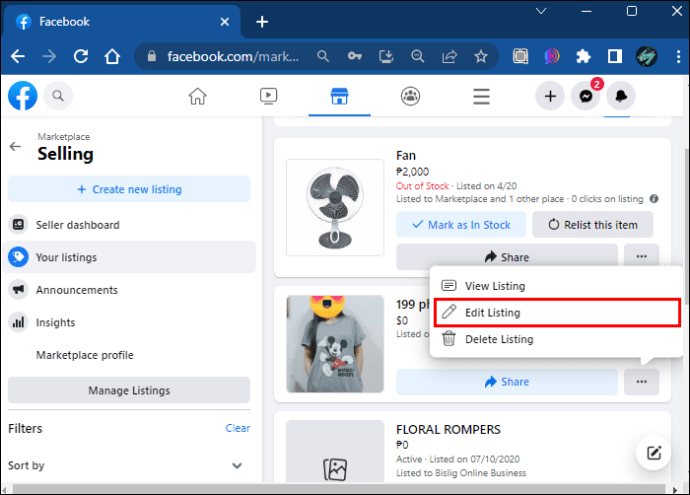Reload the page with the refresh icon
Image resolution: width=690 pixels, height=495 pixels.
tap(81, 56)
